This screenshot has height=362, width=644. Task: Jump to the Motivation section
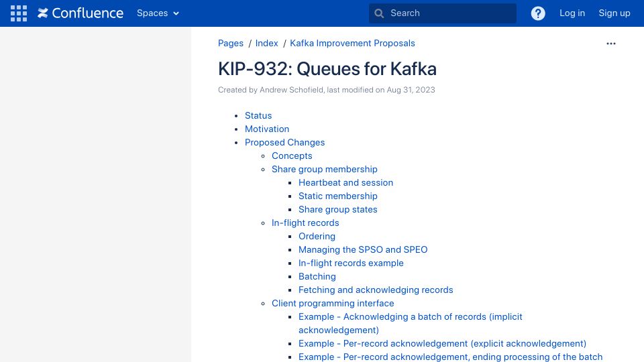pyautogui.click(x=267, y=129)
